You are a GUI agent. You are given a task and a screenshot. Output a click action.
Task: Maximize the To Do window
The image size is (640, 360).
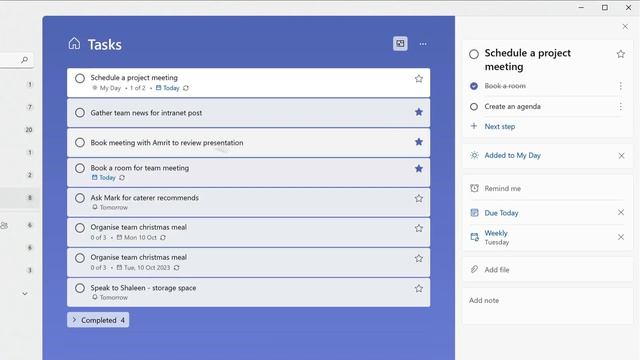point(605,7)
